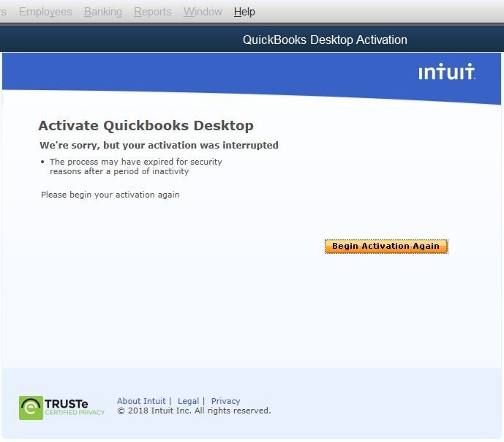Click the '© 2018 Intuit Inc.' copyright text
Screen dimensions: 504x442
click(194, 411)
